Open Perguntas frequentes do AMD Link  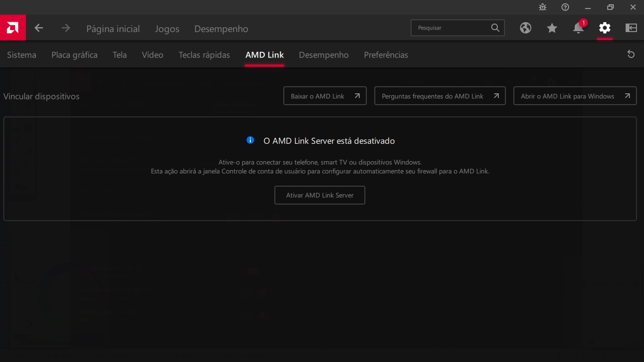440,96
